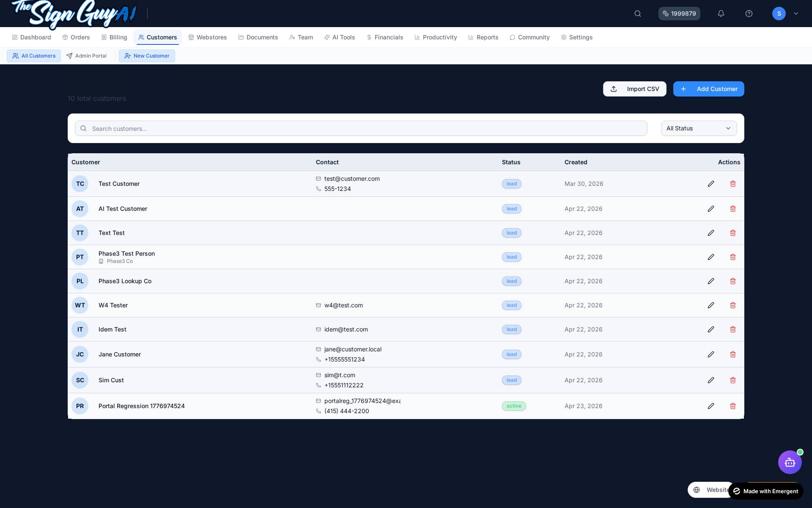812x508 pixels.
Task: Delete the Phase3 Test Person row
Action: pyautogui.click(x=733, y=257)
